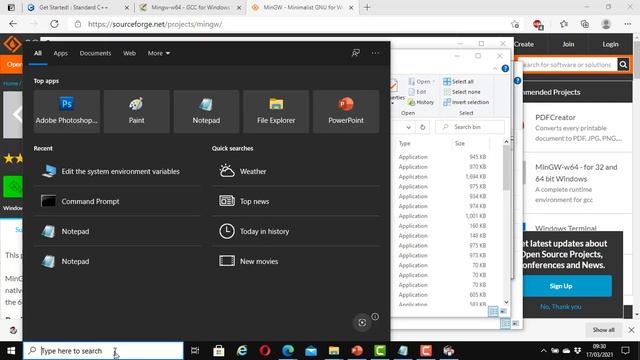The width and height of the screenshot is (640, 360).
Task: Click the search info icon
Action: click(x=375, y=316)
